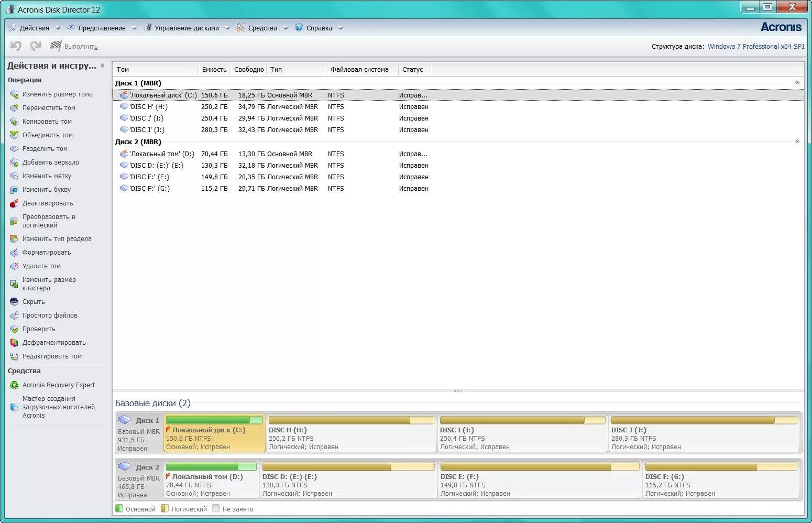Click the Дефрагментировать icon
This screenshot has height=523, width=812.
tap(14, 343)
